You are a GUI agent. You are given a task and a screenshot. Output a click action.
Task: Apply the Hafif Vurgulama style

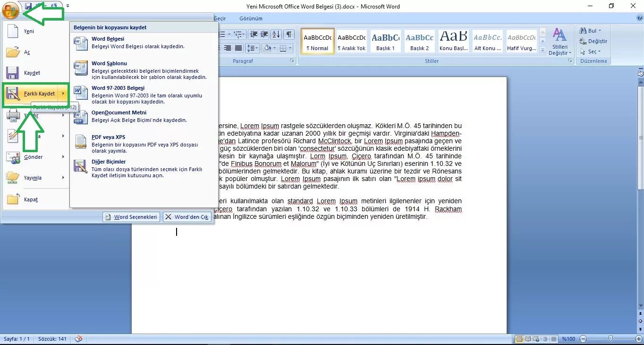click(x=521, y=41)
